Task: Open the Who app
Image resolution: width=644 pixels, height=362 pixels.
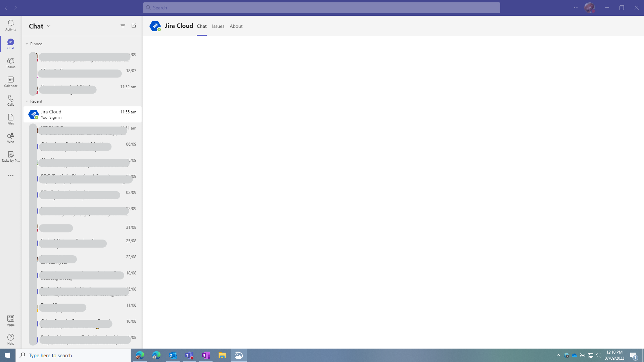Action: pos(11,138)
